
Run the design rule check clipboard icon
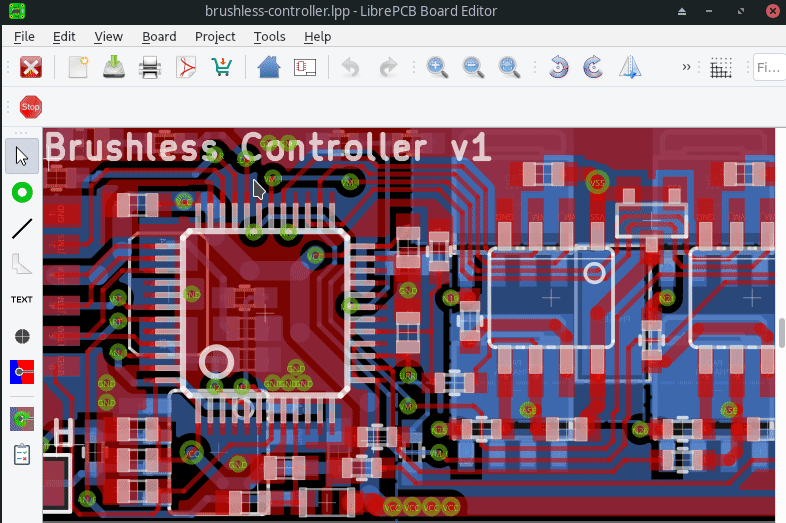pyautogui.click(x=22, y=454)
